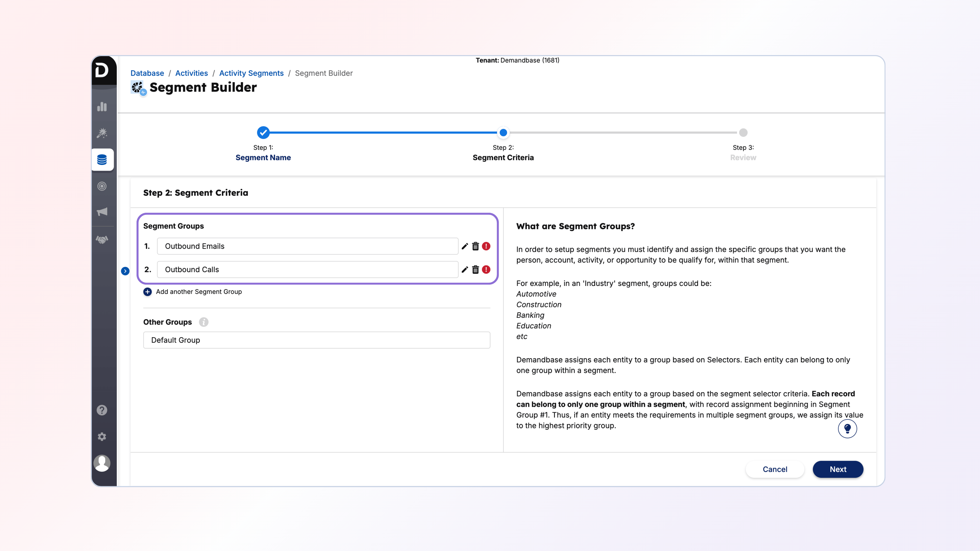Expand the collapsed side panel chevron

pyautogui.click(x=125, y=271)
